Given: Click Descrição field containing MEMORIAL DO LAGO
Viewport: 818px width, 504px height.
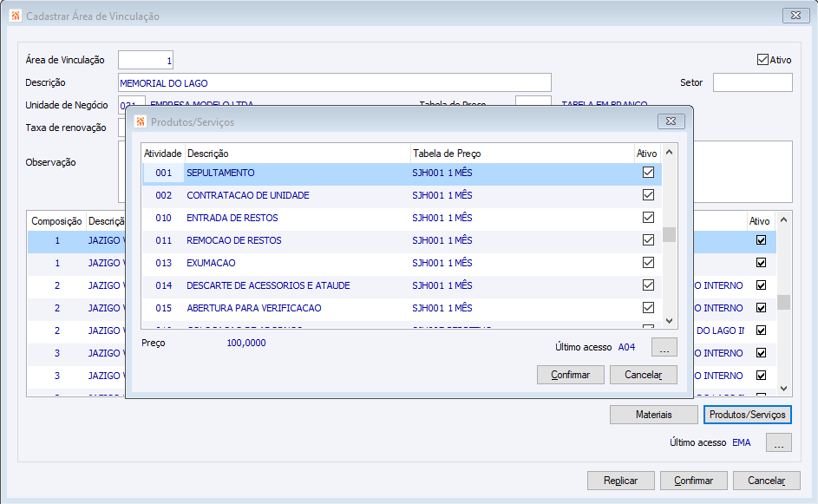Looking at the screenshot, I should point(334,82).
